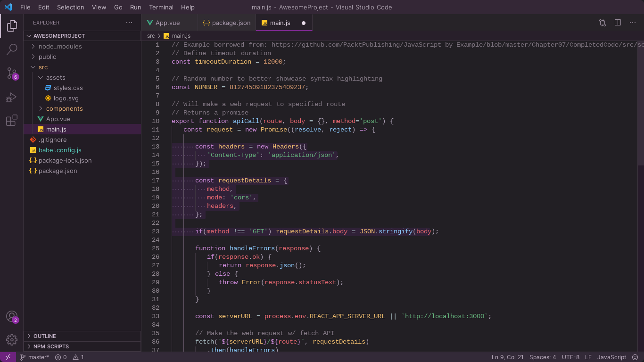Click the main.js breadcrumb
This screenshot has width=644, height=362.
(x=177, y=36)
